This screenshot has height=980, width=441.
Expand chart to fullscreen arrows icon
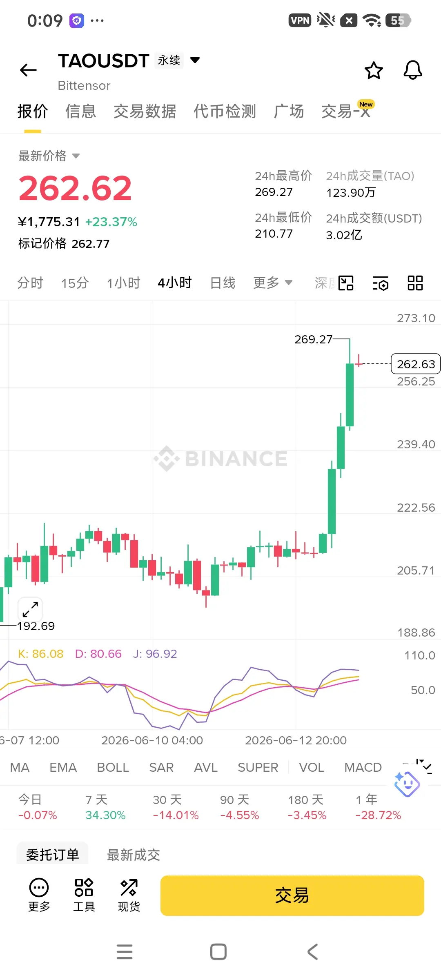tap(30, 609)
